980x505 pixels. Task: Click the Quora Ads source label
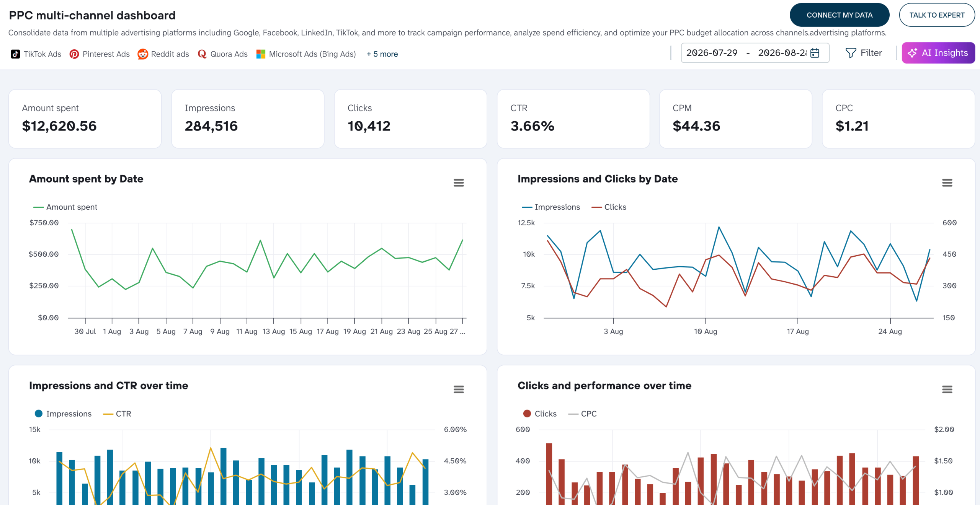pos(229,54)
